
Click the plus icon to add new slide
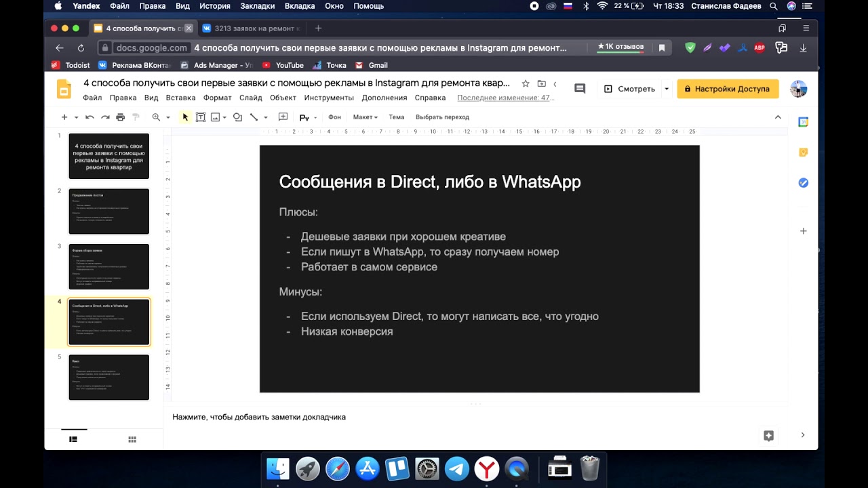coord(64,117)
